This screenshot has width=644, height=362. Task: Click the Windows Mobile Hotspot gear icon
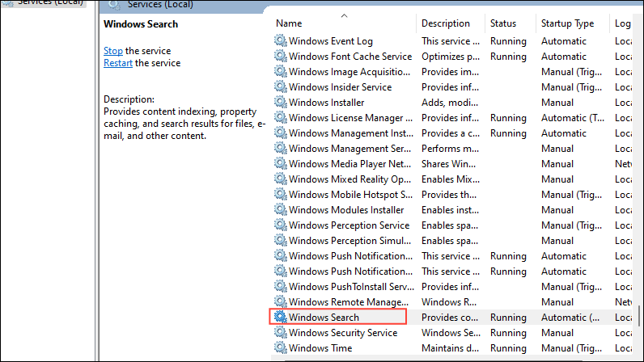[281, 194]
